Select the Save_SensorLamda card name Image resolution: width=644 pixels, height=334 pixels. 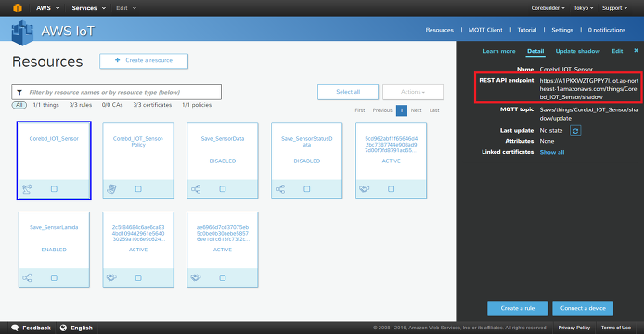click(54, 227)
